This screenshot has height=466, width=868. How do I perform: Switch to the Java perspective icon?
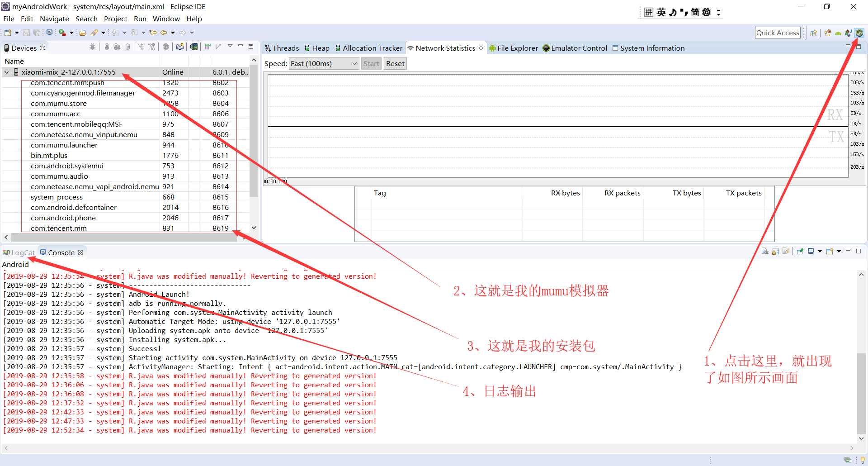(x=849, y=33)
